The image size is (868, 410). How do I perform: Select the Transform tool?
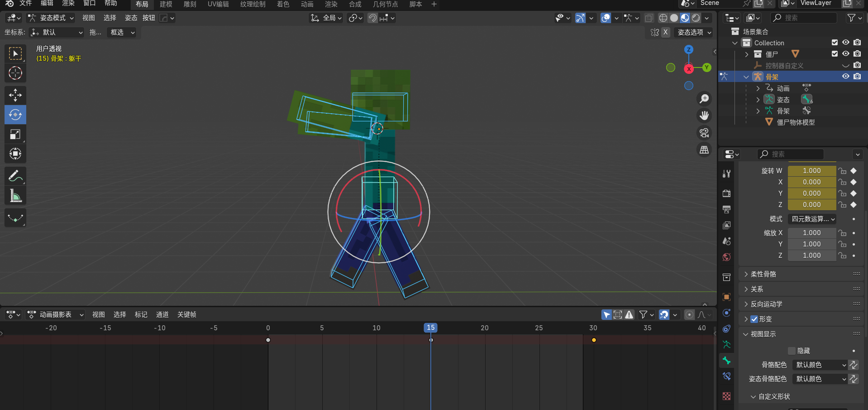(x=15, y=154)
